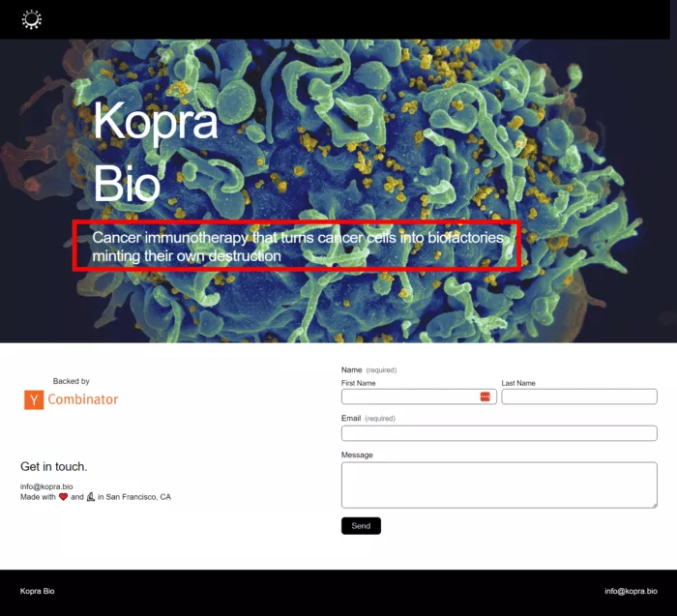Click the microscope emoji
The image size is (677, 616).
[x=91, y=497]
